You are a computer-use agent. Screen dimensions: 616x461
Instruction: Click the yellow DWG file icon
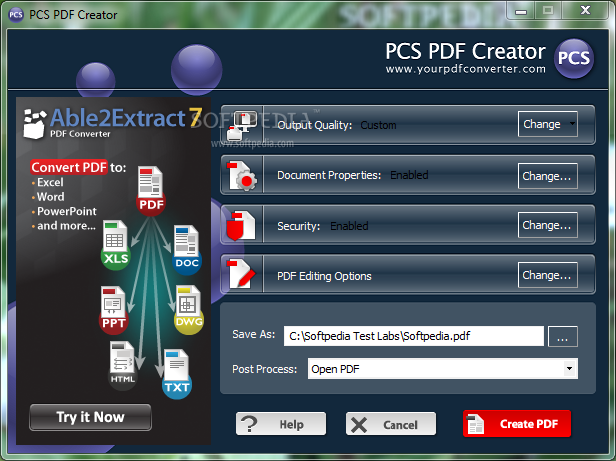[189, 310]
